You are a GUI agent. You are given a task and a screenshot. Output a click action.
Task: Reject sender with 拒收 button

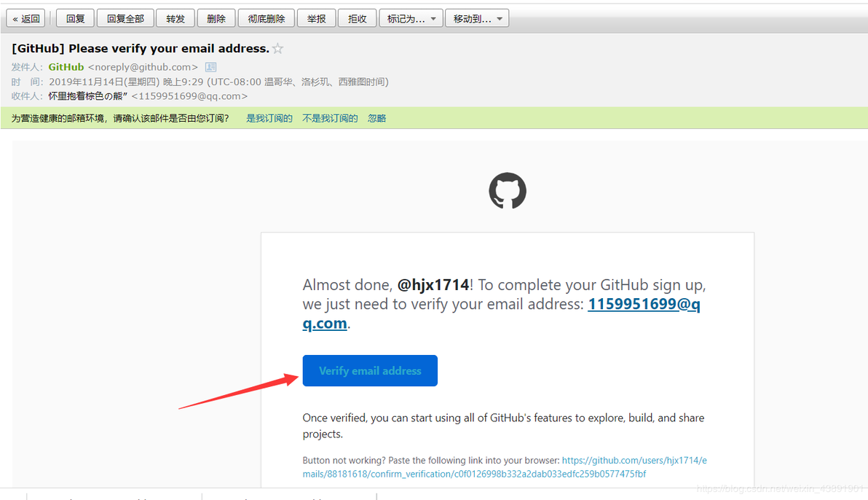click(357, 18)
